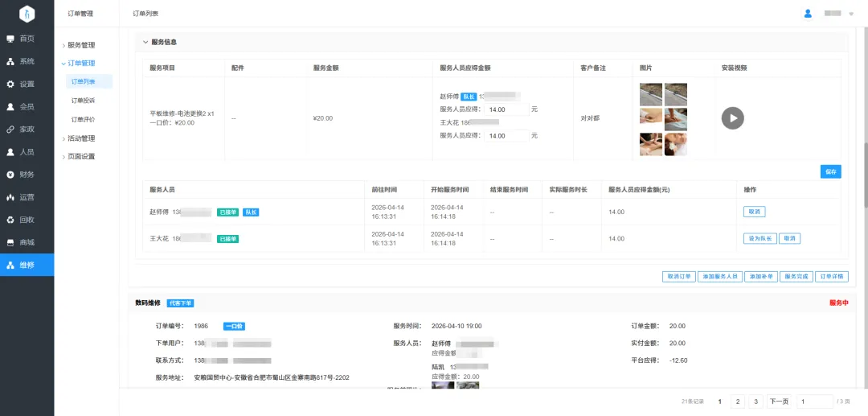Open the 会员 member icon

point(10,106)
